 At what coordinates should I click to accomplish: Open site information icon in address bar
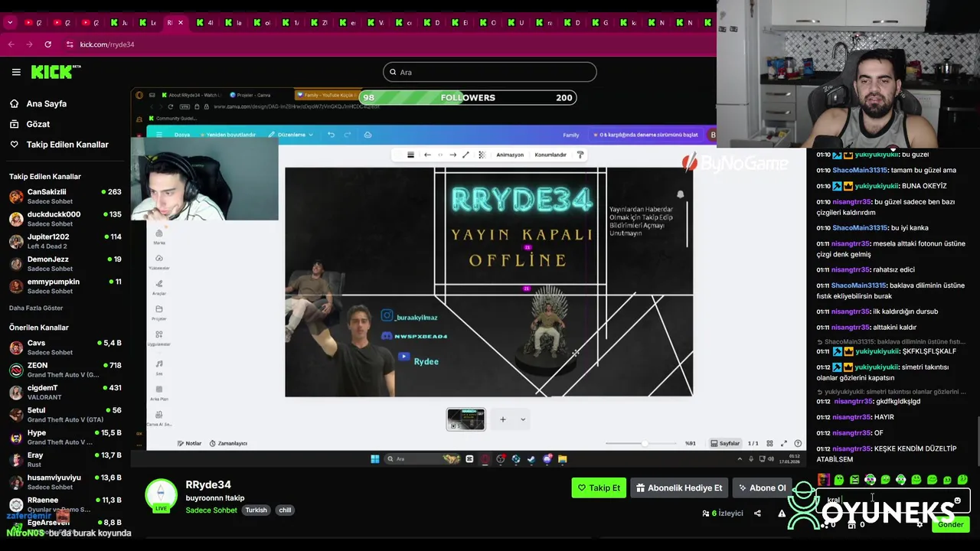[x=70, y=44]
